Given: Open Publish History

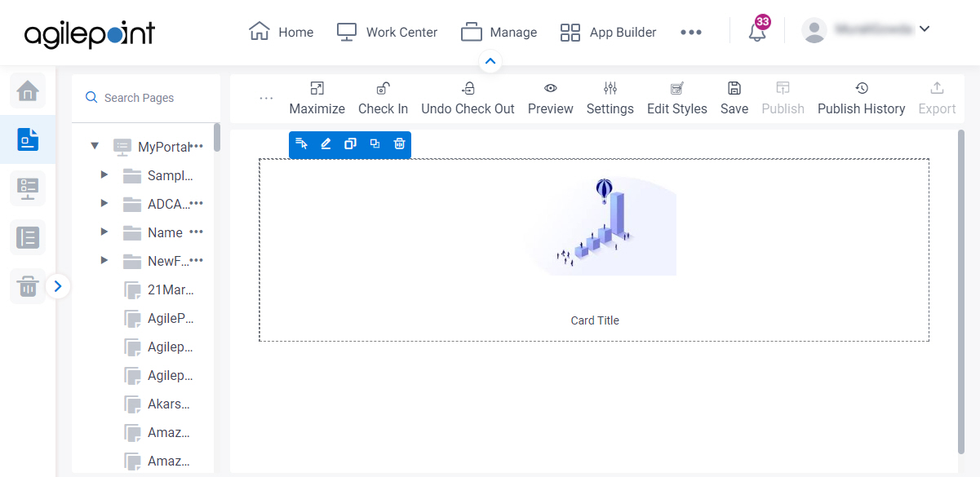Looking at the screenshot, I should tap(862, 99).
